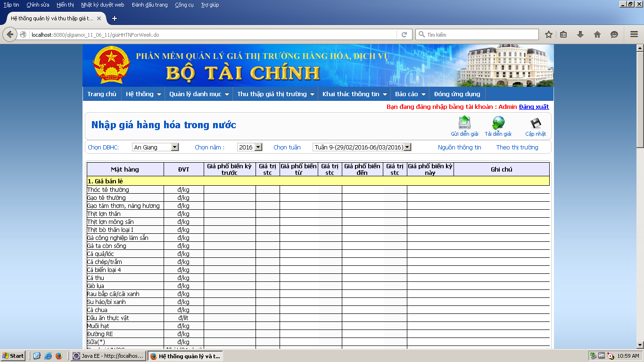The image size is (644, 362).
Task: Select the Cà chua row label
Action: 97,310
